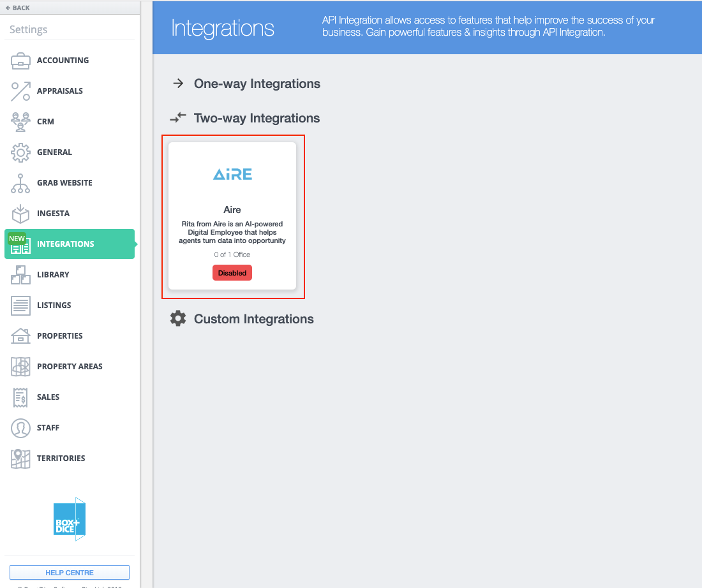Click the Aire card title
This screenshot has width=702, height=588.
tap(232, 210)
